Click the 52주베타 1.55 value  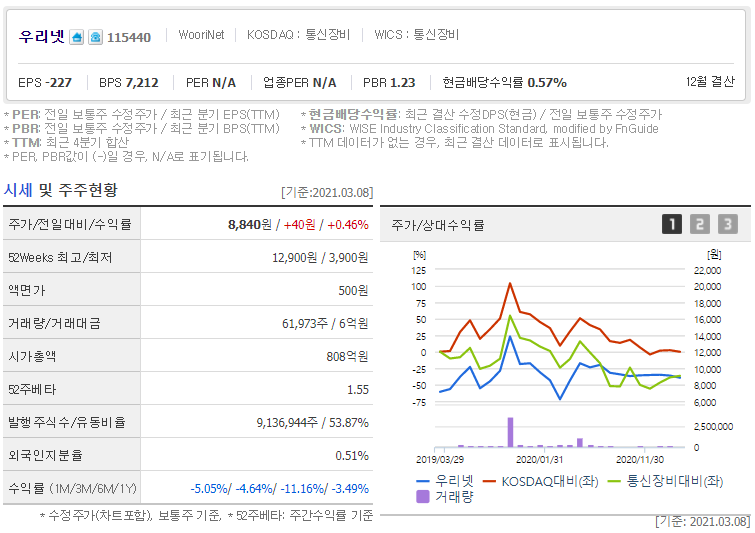[x=358, y=390]
